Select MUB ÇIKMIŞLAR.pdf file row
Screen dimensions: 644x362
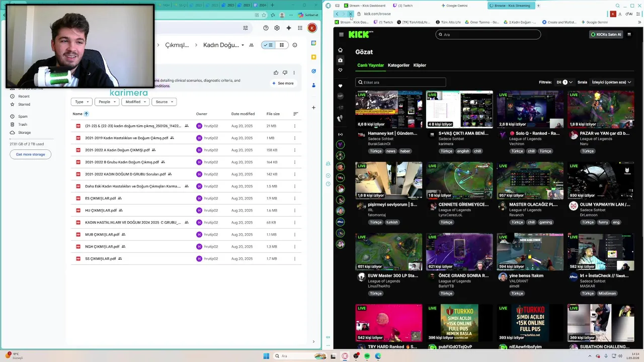click(186, 234)
